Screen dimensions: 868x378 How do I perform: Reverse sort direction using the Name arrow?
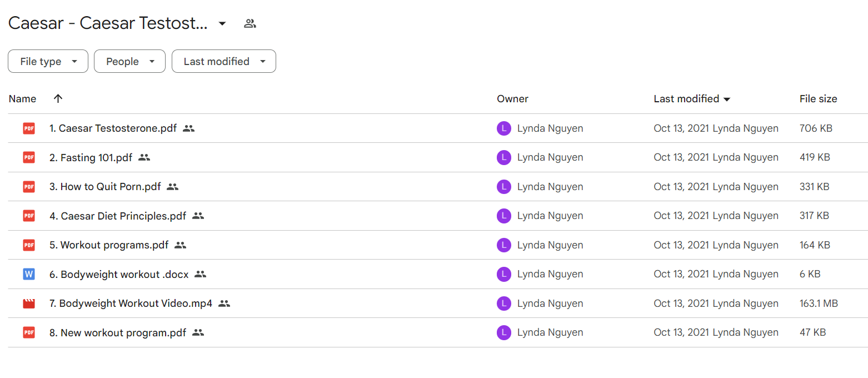58,98
